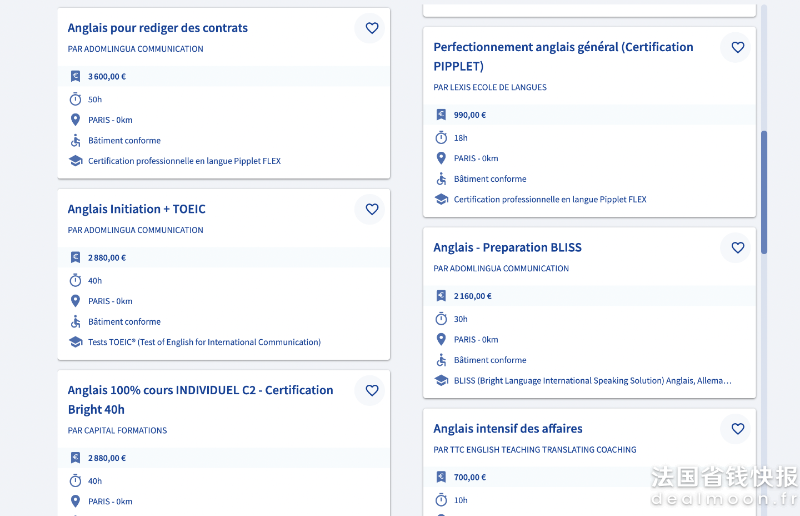800x516 pixels.
Task: Select PAR CAPITAL FORMATIONS provider text
Action: tap(117, 431)
